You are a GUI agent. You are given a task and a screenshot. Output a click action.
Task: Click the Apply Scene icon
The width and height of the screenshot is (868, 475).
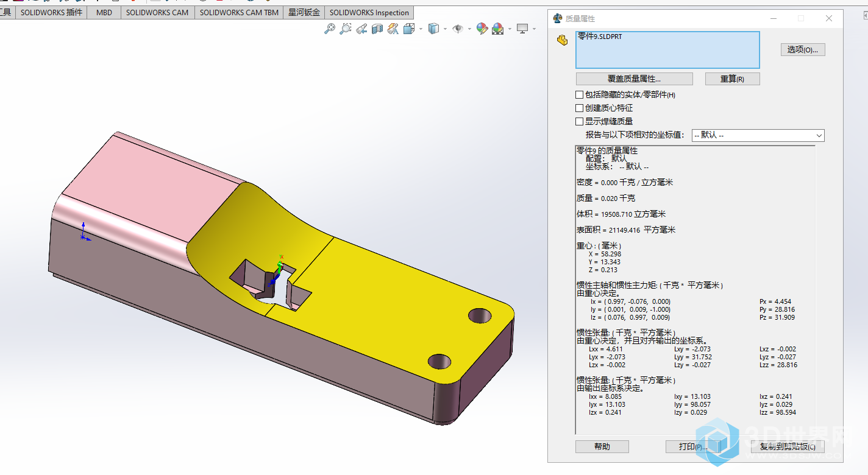point(497,28)
